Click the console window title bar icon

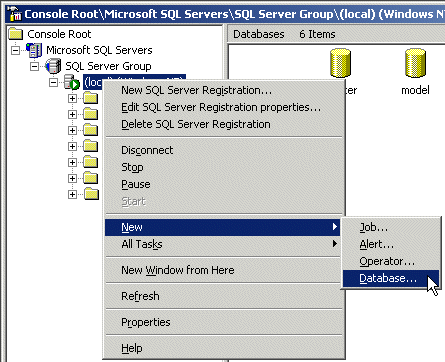[15, 14]
